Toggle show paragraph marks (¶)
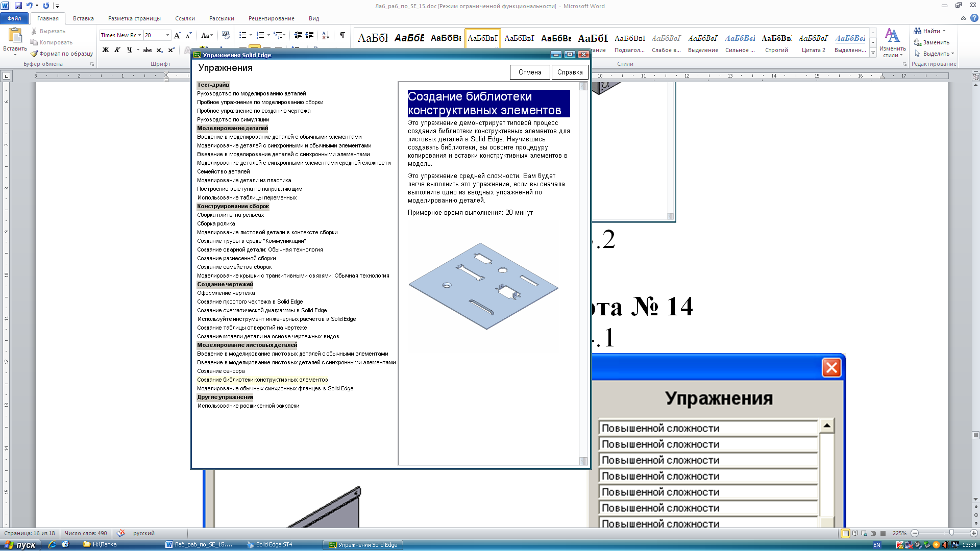The width and height of the screenshot is (980, 551). point(342,35)
